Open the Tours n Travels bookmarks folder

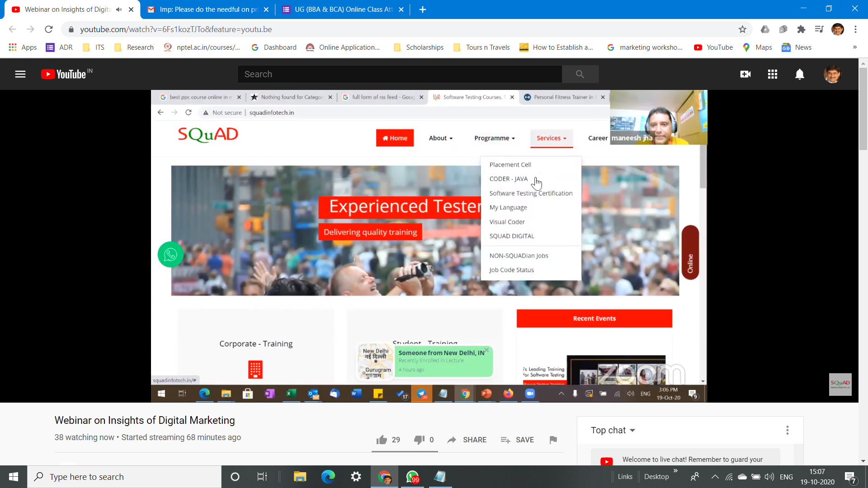click(482, 47)
